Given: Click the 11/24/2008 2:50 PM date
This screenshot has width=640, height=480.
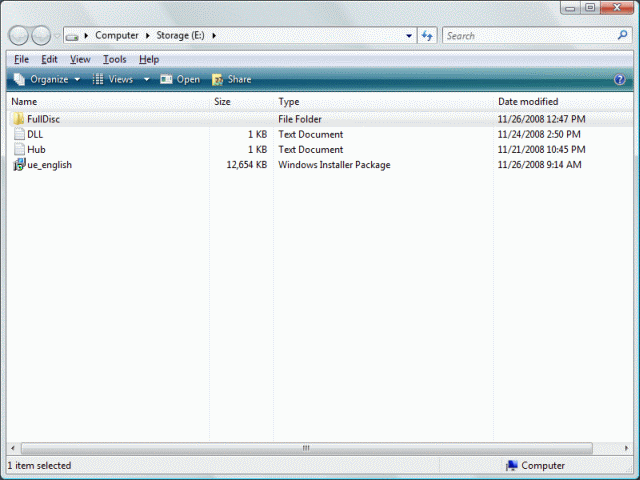Looking at the screenshot, I should [x=539, y=134].
